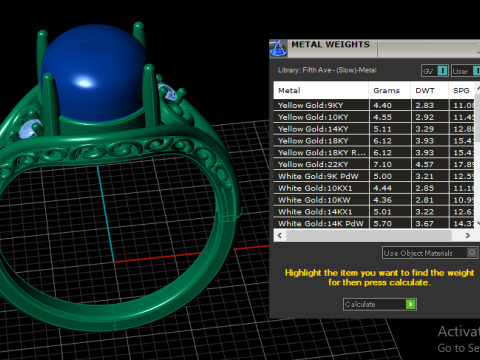The width and height of the screenshot is (480, 360).
Task: Toggle the User library switch
Action: 466,71
